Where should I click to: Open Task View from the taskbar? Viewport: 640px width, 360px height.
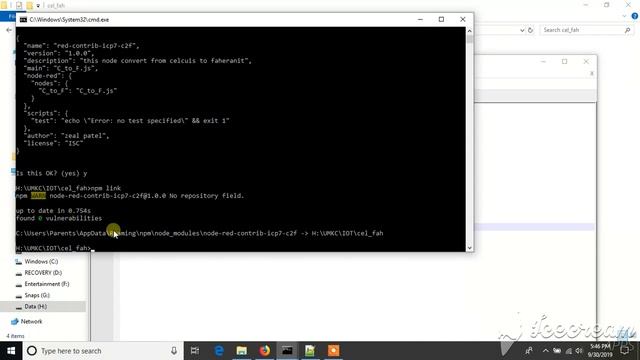pyautogui.click(x=195, y=351)
